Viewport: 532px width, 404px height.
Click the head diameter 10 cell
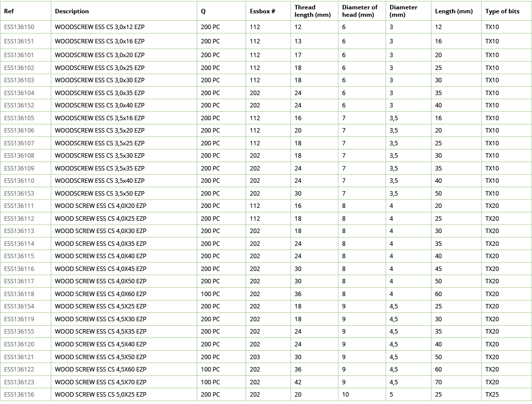(345, 394)
